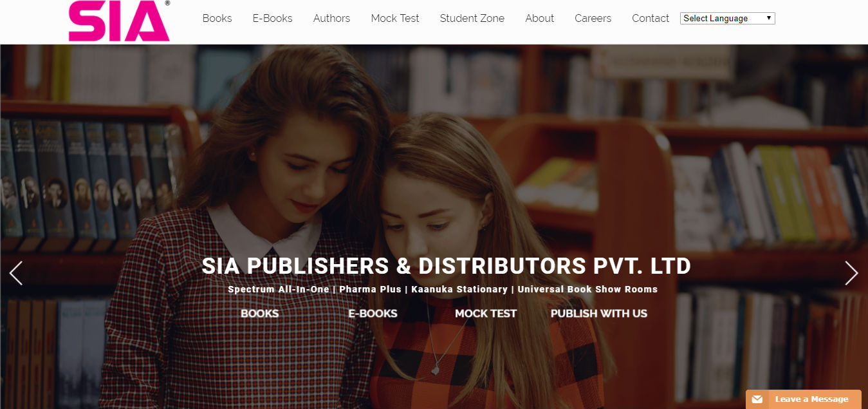Open the Books menu item
This screenshot has height=409, width=868.
217,18
